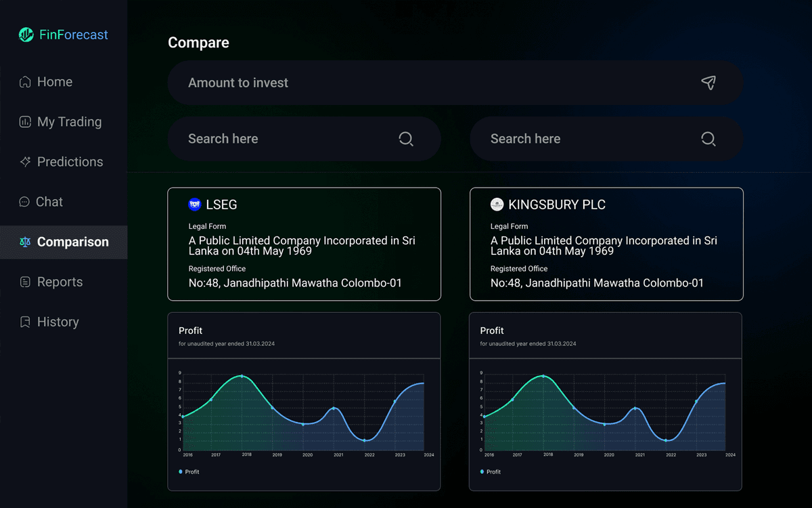The width and height of the screenshot is (812, 508).
Task: Click the KINGSBURY PLC company logo
Action: [x=498, y=204]
